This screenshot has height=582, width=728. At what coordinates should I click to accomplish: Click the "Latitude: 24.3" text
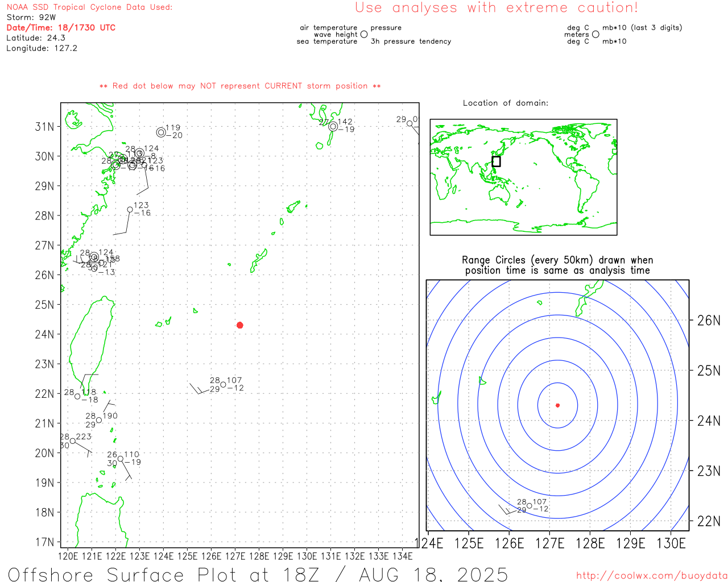click(x=36, y=38)
